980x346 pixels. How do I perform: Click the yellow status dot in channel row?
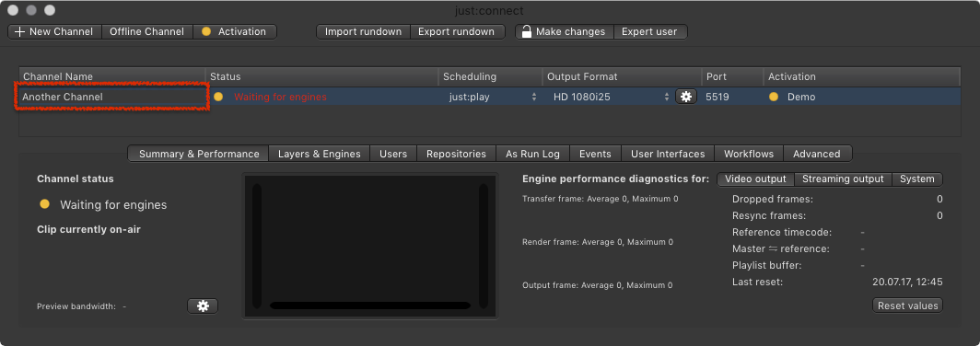coord(218,97)
